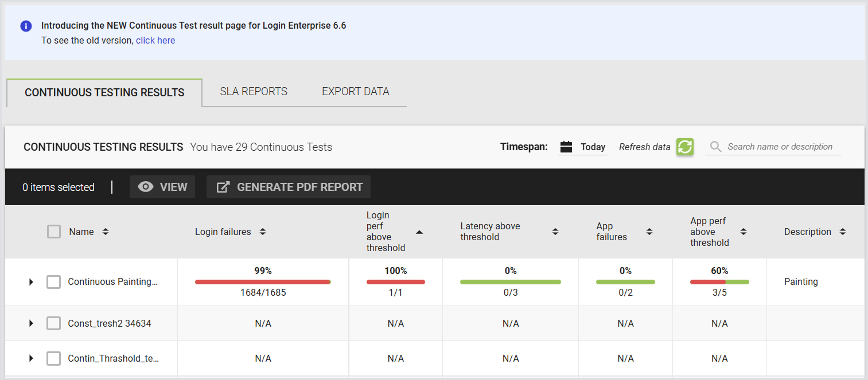The image size is (868, 380).
Task: Sort by Description column arrows
Action: pyautogui.click(x=843, y=232)
